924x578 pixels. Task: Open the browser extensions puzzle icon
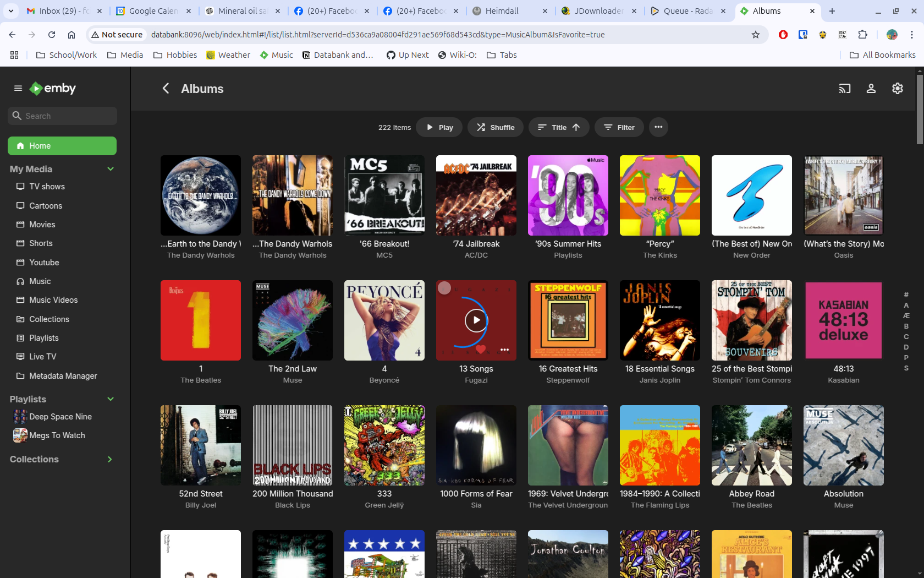pyautogui.click(x=862, y=35)
